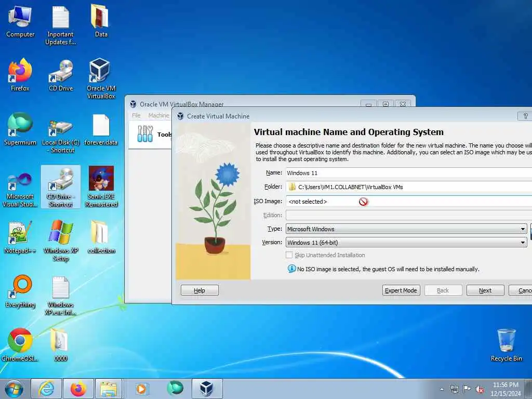Click the Help button in the wizard
The height and width of the screenshot is (399, 532).
(199, 290)
